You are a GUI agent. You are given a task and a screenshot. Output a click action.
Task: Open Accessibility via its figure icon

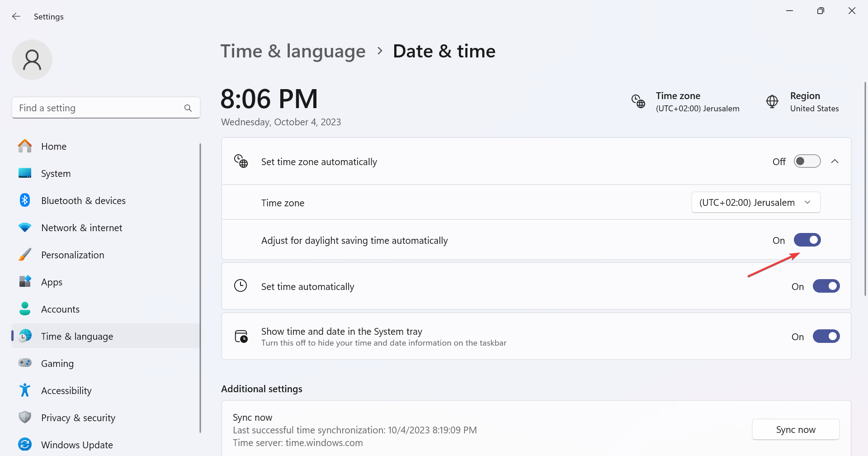(25, 390)
